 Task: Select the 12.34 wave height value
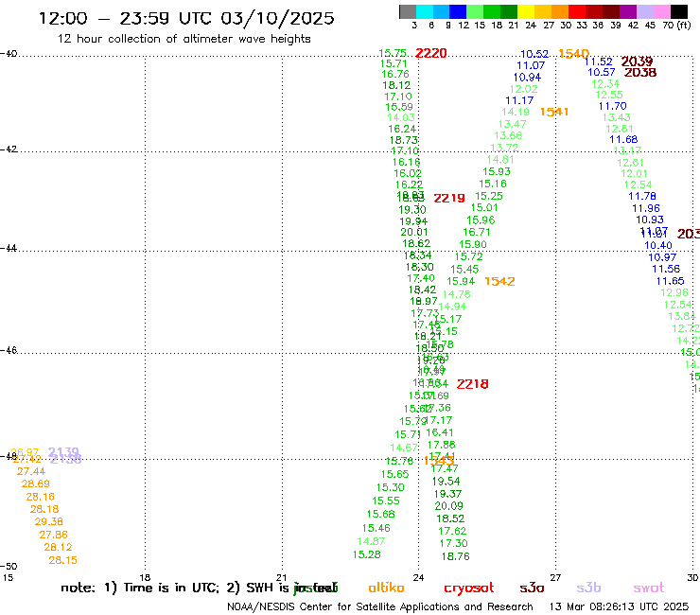click(605, 84)
